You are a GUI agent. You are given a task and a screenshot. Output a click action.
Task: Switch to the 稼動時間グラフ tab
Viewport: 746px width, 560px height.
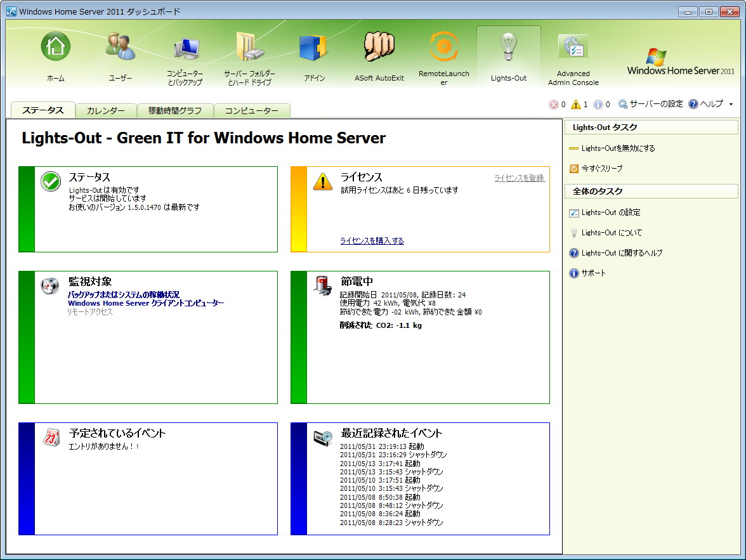(x=175, y=111)
